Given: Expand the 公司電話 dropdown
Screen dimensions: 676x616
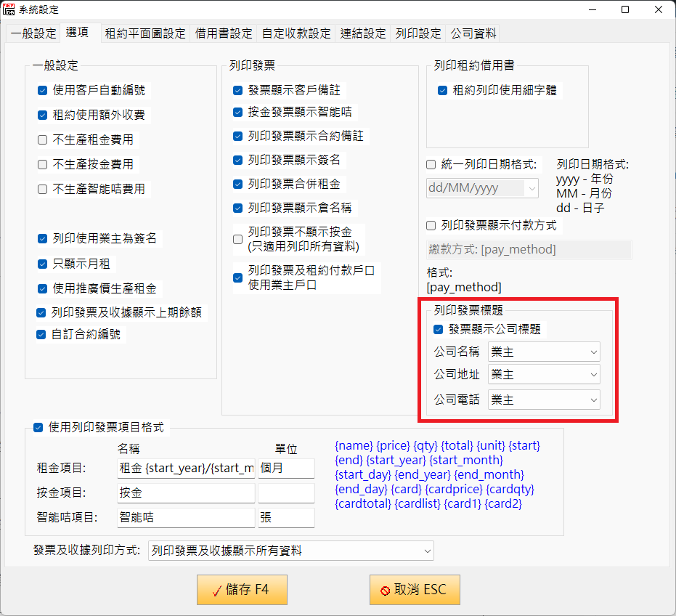Looking at the screenshot, I should 545,400.
